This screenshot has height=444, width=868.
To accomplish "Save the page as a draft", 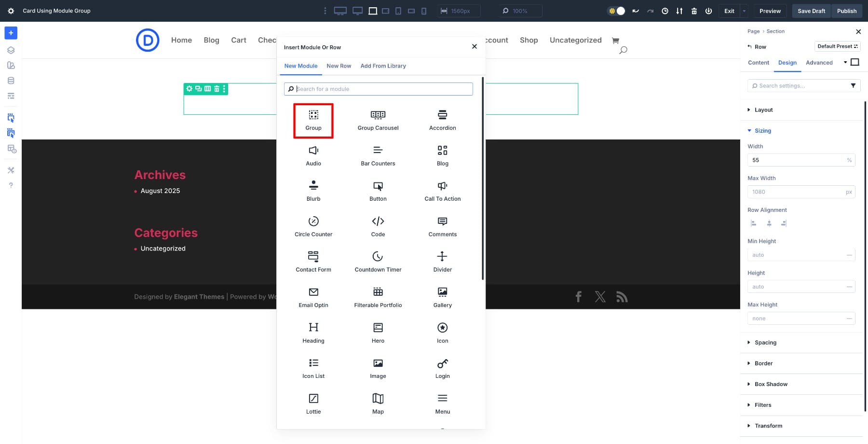I will [x=811, y=11].
